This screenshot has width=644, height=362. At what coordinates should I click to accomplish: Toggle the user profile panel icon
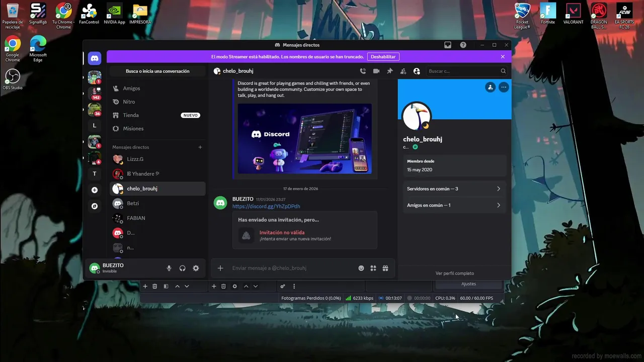point(417,71)
